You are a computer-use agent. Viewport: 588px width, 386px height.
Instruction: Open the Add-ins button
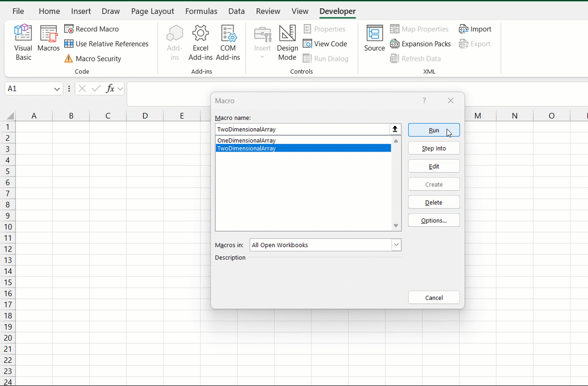(174, 43)
